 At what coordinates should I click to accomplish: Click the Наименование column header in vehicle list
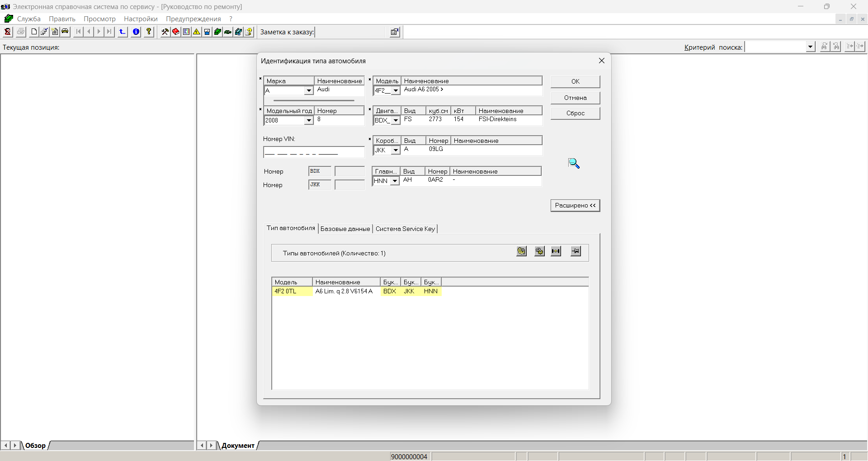(x=346, y=282)
